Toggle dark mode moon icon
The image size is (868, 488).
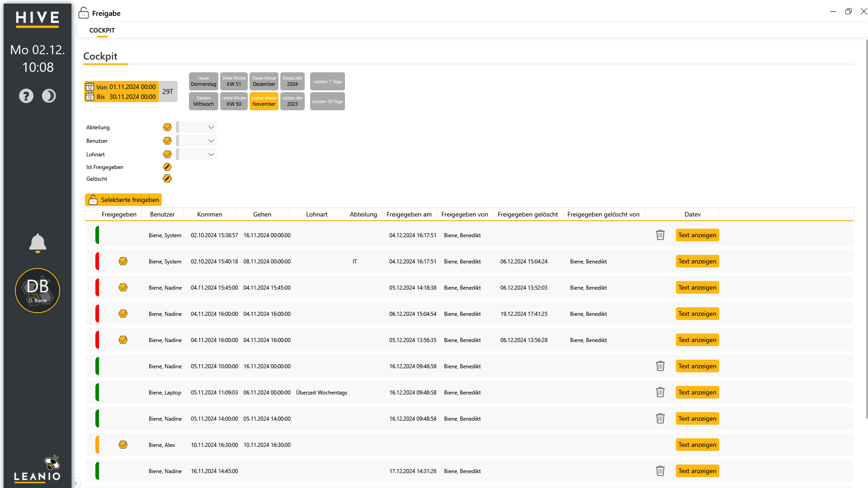(x=49, y=96)
